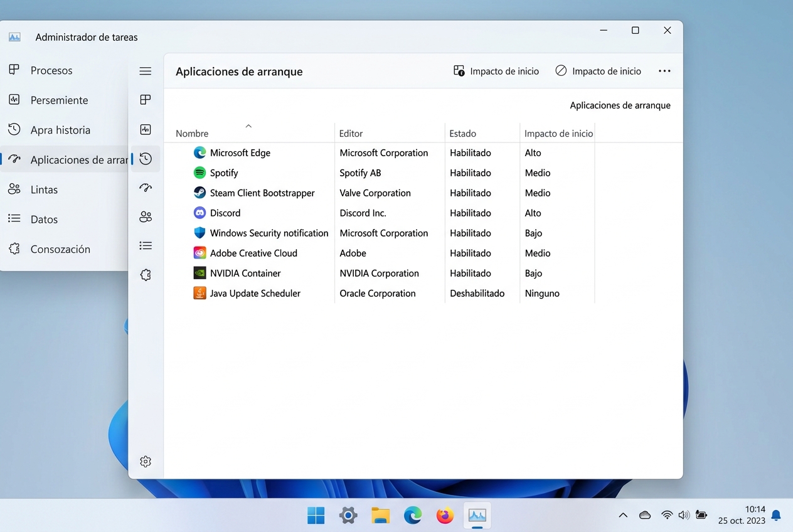Open the performance chart icon in narrow sidebar
Viewport: 793px width, 532px height.
point(146,130)
